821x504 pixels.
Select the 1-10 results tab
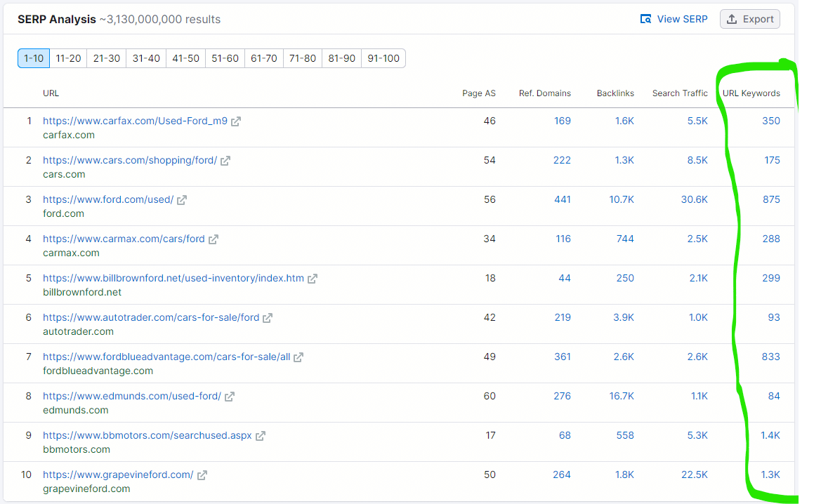[34, 58]
